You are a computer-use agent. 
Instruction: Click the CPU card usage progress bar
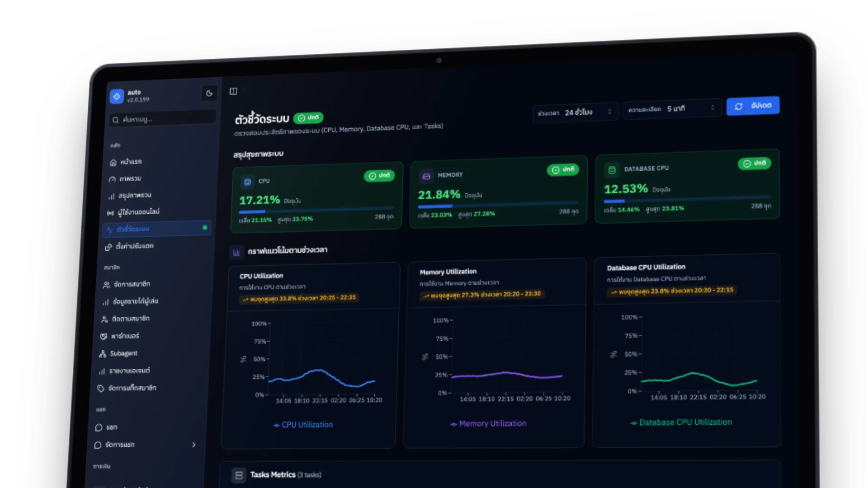point(316,210)
